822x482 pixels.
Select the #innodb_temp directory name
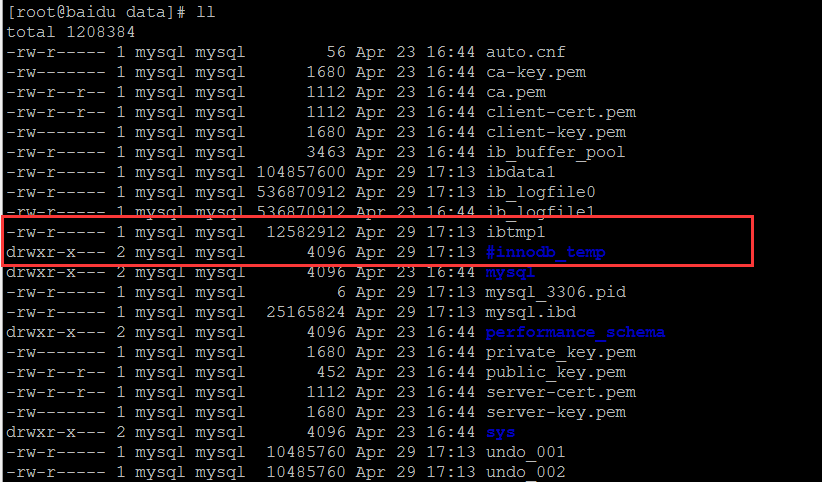coord(546,252)
